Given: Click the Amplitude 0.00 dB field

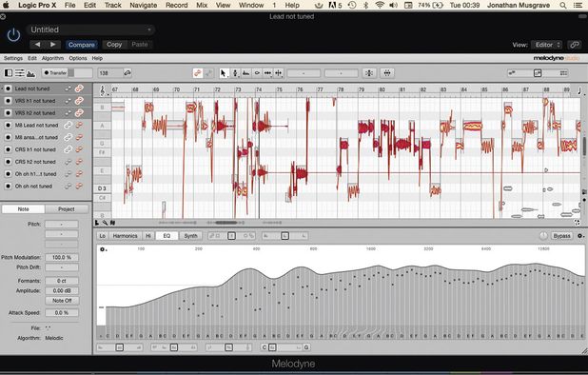Looking at the screenshot, I should coord(62,291).
